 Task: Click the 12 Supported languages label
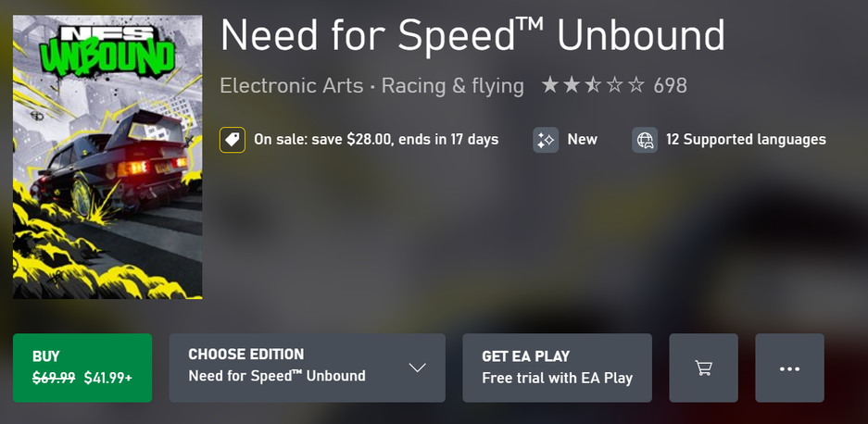746,140
